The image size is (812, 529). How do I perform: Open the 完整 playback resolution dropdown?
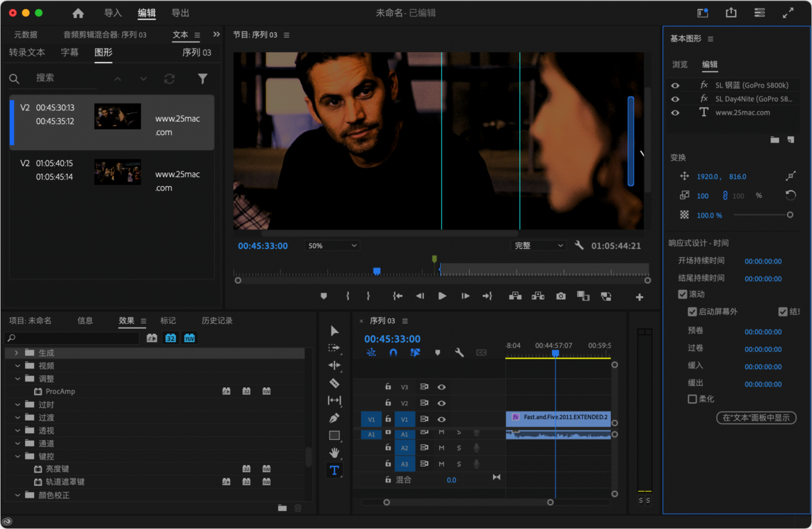(x=538, y=246)
